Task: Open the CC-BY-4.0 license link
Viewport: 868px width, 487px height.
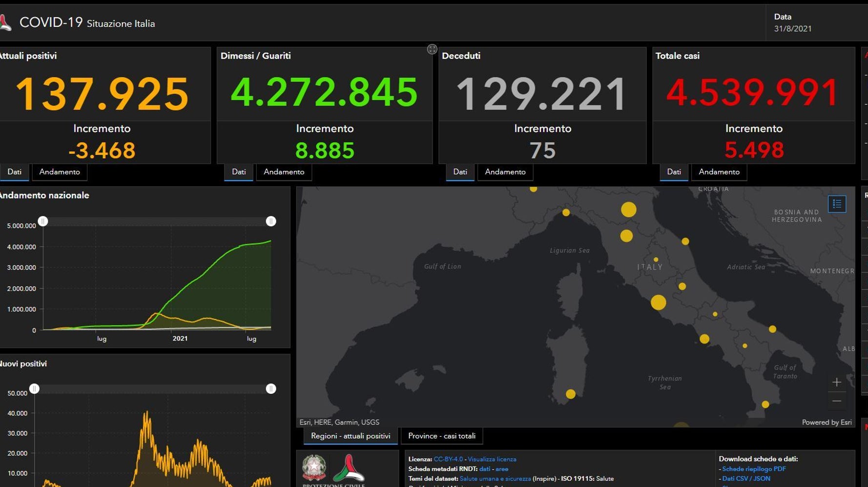Action: point(448,459)
